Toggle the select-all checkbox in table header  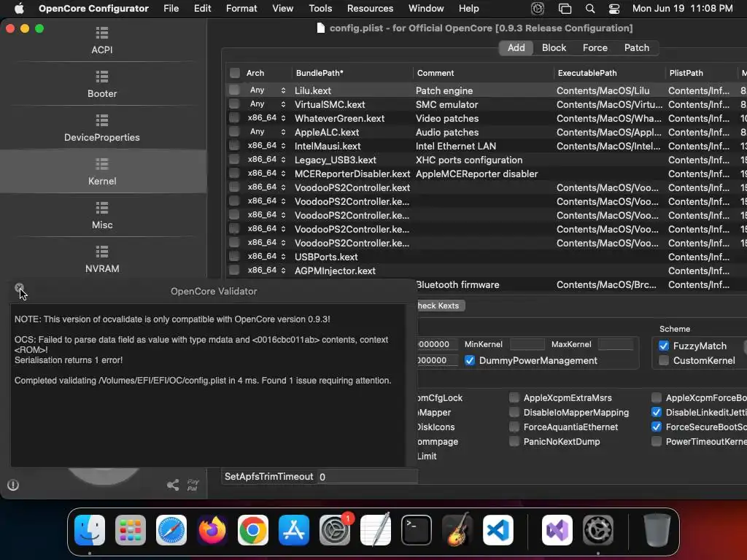click(235, 73)
